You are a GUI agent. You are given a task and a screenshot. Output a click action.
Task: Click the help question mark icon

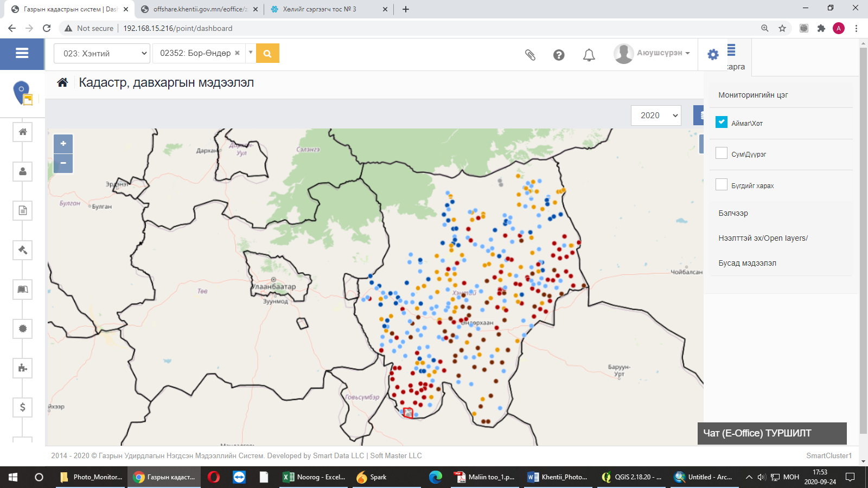tap(559, 55)
